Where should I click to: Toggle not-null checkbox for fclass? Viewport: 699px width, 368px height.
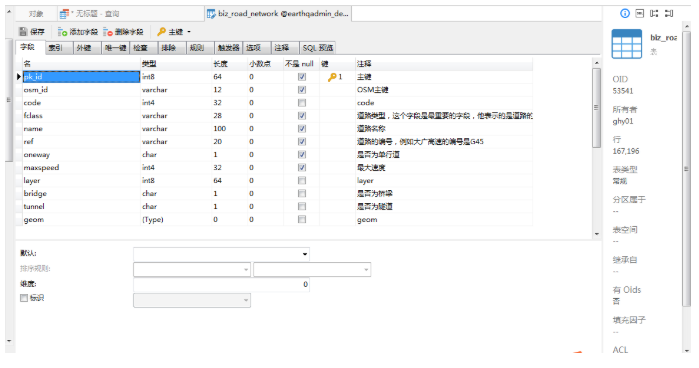tap(302, 116)
